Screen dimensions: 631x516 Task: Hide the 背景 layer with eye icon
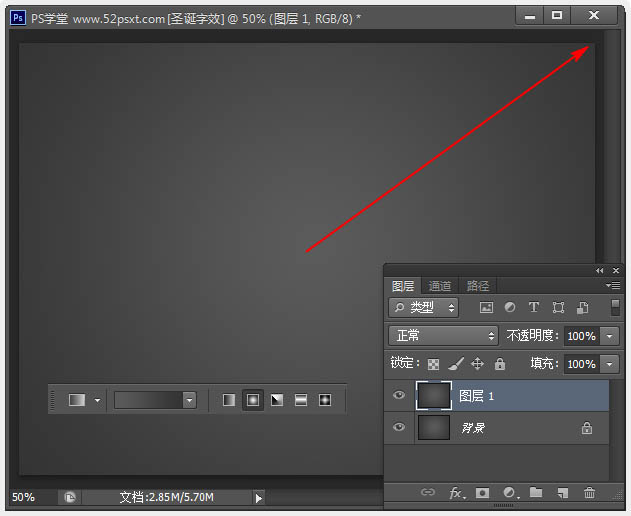coord(399,427)
